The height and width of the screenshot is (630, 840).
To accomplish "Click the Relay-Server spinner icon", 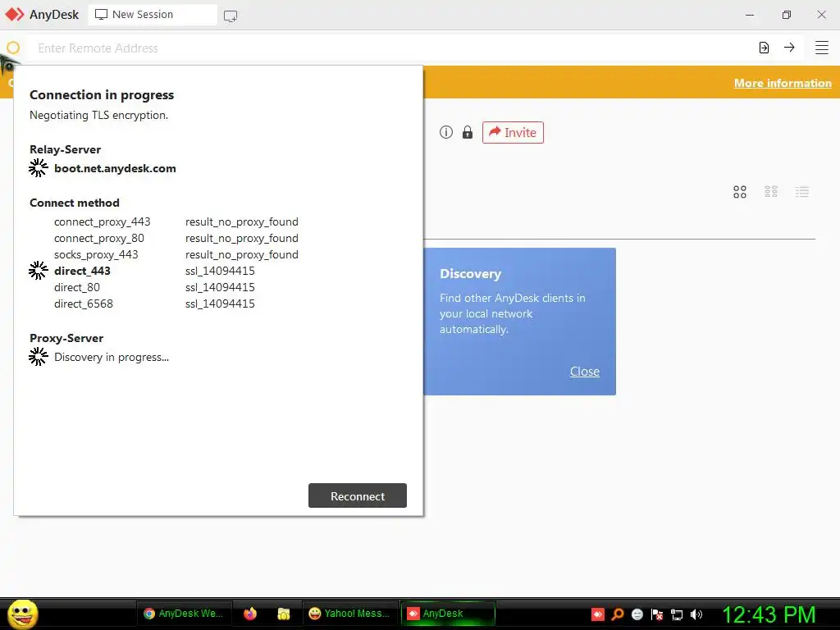I will tap(38, 167).
